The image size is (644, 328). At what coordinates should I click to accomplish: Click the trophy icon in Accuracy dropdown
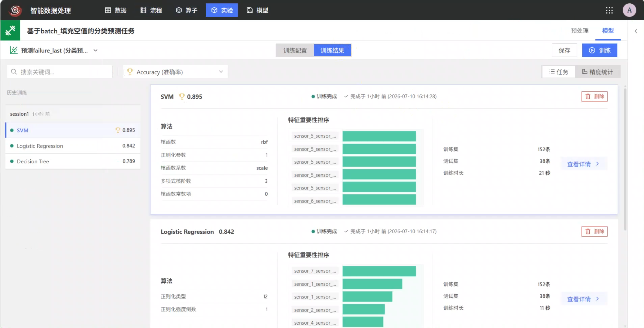(x=130, y=71)
